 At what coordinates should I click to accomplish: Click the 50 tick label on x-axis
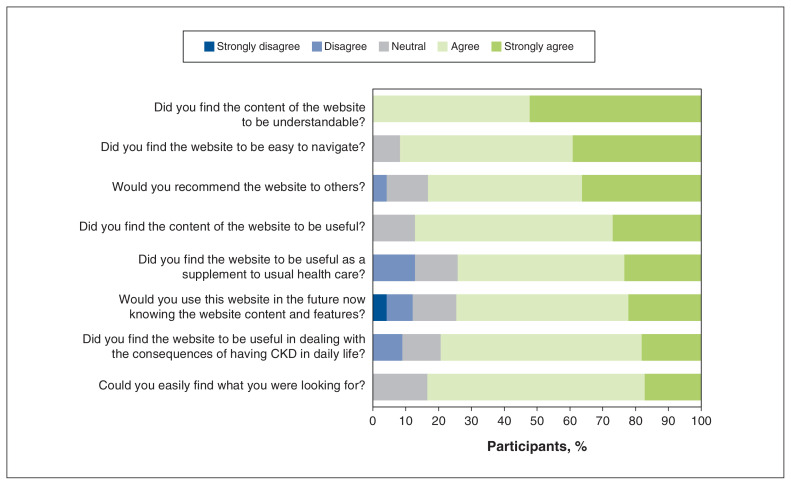(537, 421)
